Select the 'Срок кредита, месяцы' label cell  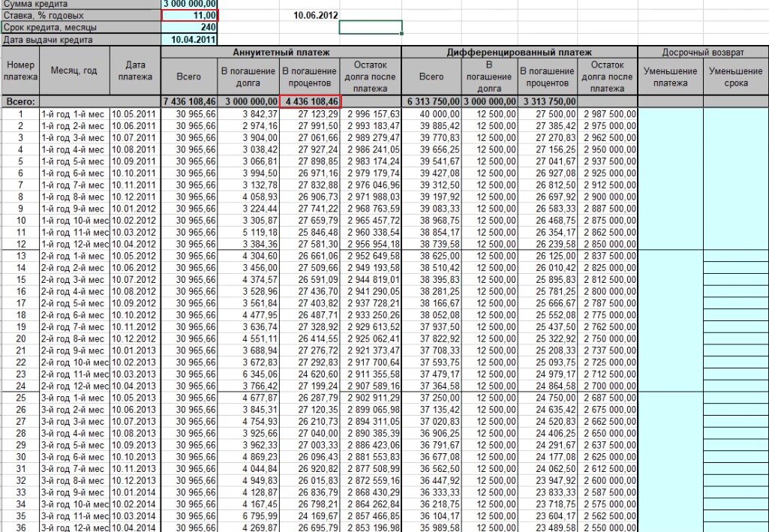point(82,28)
